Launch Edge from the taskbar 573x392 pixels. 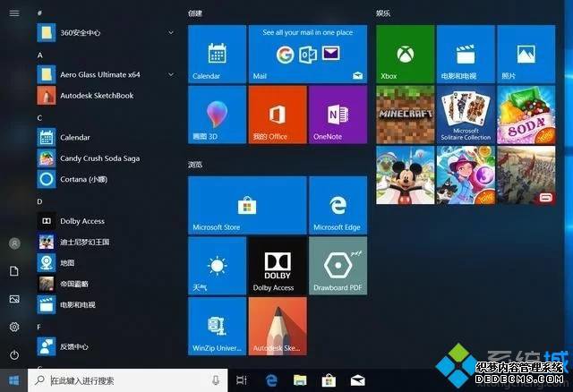click(271, 380)
